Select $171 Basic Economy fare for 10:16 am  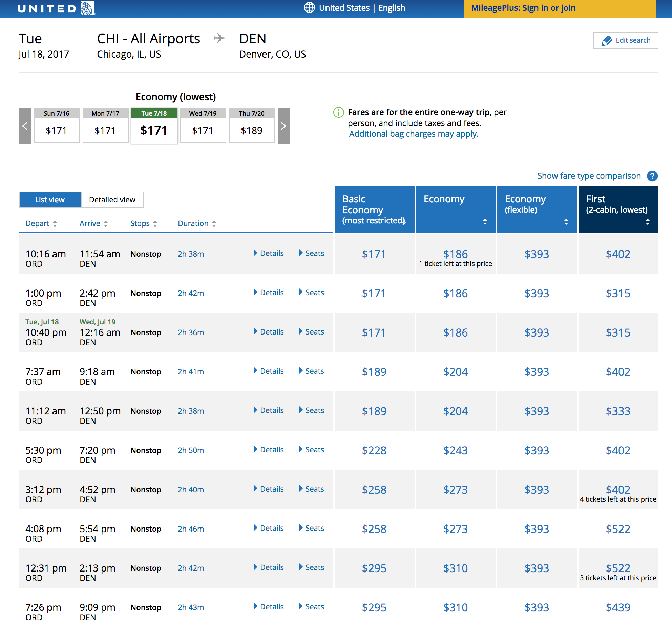pos(374,254)
